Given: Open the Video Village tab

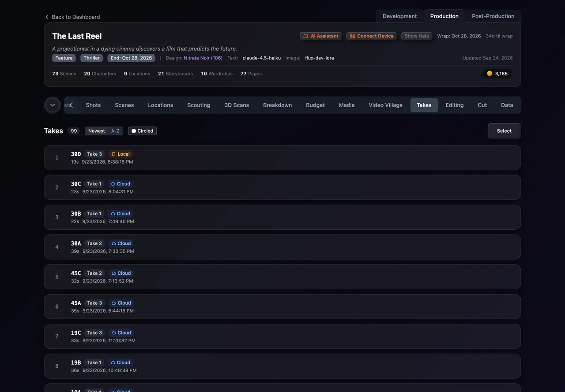Looking at the screenshot, I should click(385, 105).
